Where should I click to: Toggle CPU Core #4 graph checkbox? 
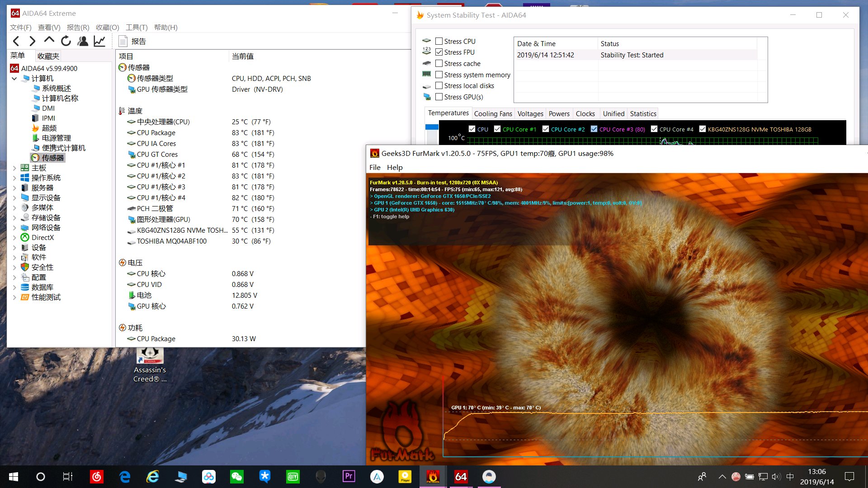point(654,129)
